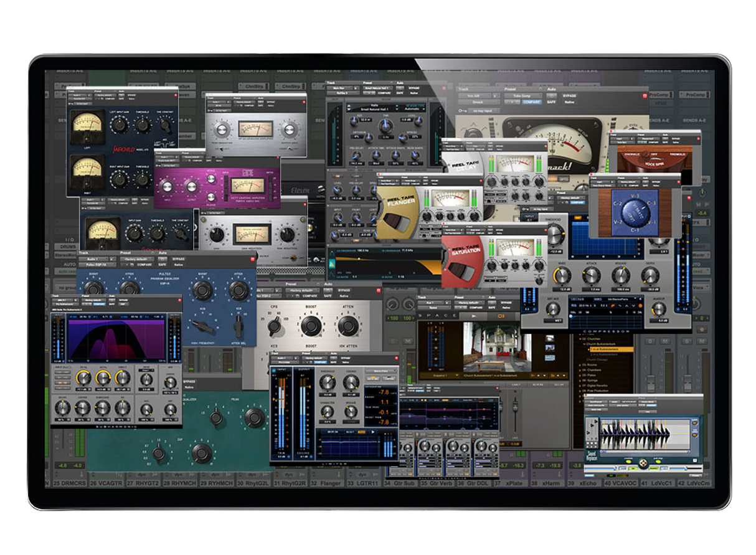Click Attack knob on Pro Compressor
Image resolution: width=756 pixels, height=555 pixels.
(x=591, y=275)
